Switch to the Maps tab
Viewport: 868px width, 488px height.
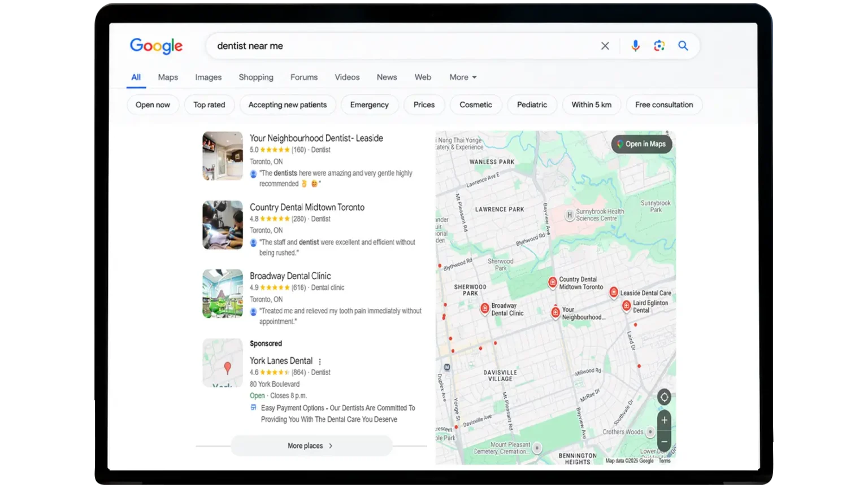coord(168,77)
